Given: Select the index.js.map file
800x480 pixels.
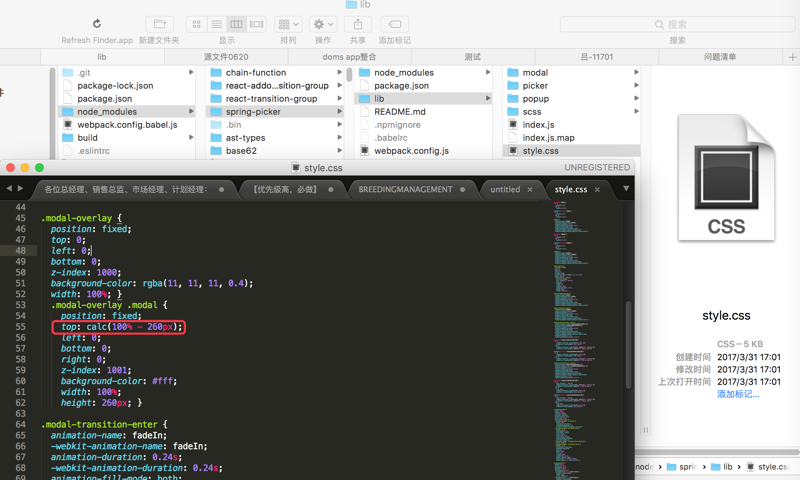Looking at the screenshot, I should (x=572, y=138).
